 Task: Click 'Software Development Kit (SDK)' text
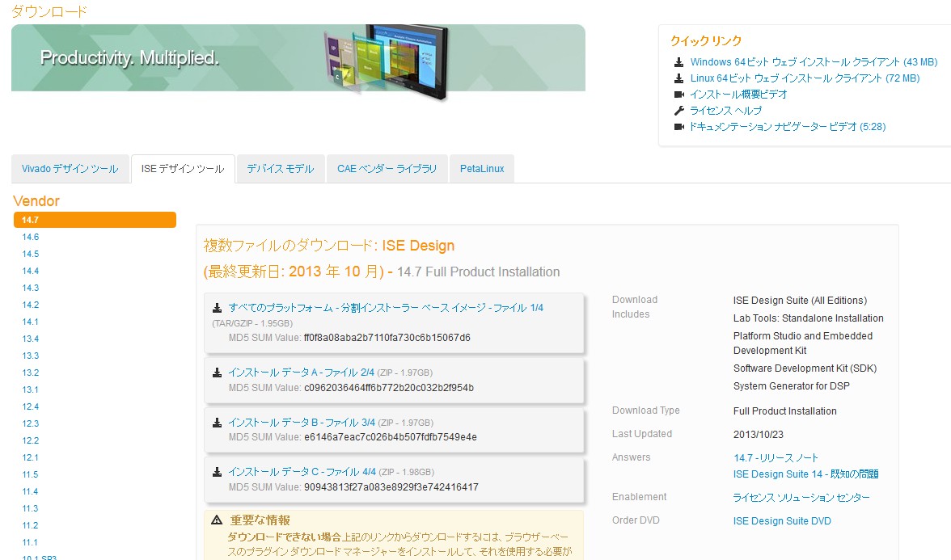click(x=805, y=368)
